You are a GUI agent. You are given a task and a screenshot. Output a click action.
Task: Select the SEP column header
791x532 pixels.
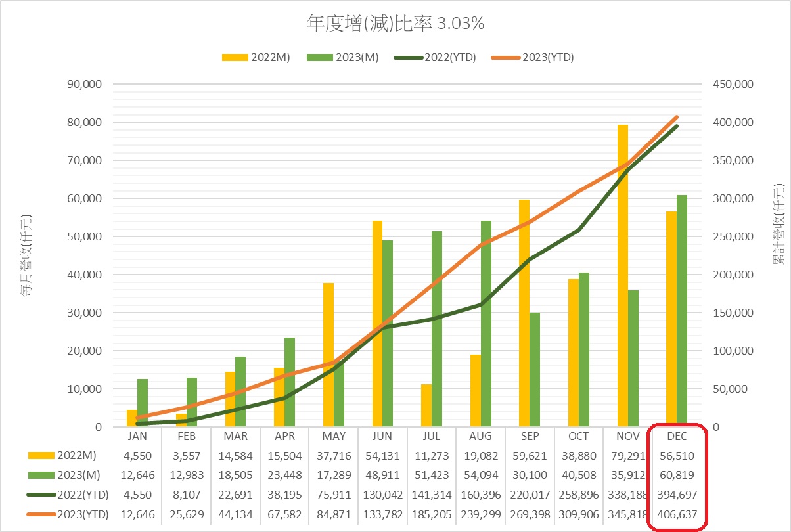[x=529, y=436]
